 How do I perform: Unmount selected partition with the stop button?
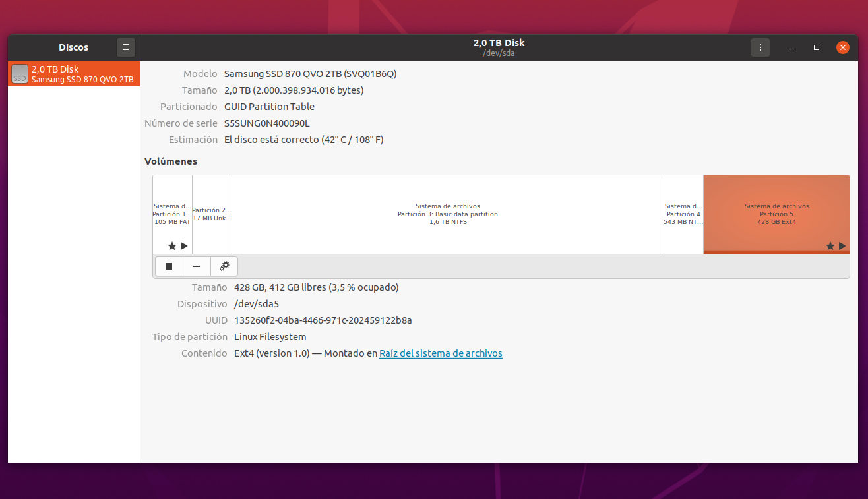tap(169, 266)
